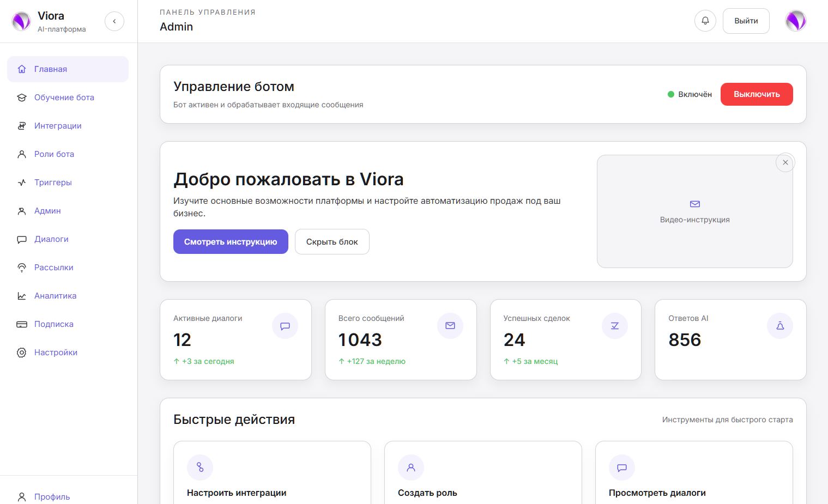The height and width of the screenshot is (504, 828).
Task: Click the Рассылки broadcast icon
Action: pos(22,268)
